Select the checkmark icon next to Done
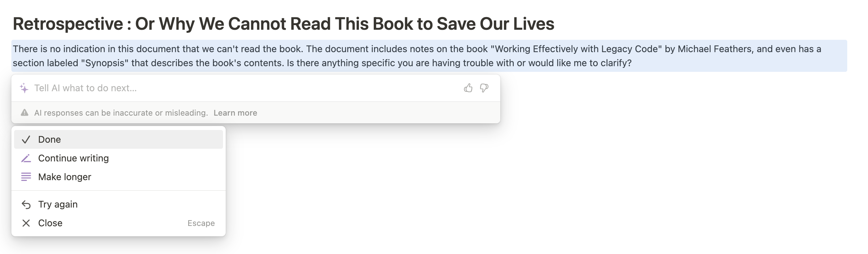This screenshot has height=254, width=868. [x=25, y=139]
